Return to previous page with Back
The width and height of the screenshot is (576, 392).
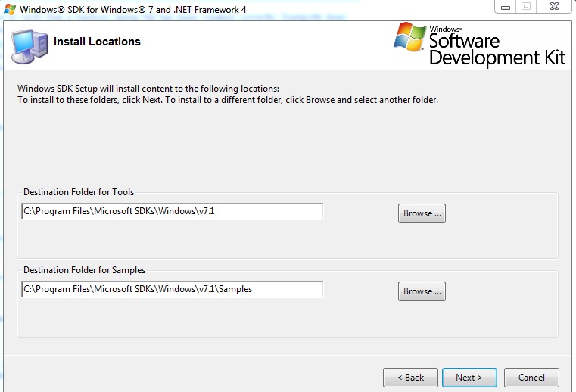[x=410, y=378]
